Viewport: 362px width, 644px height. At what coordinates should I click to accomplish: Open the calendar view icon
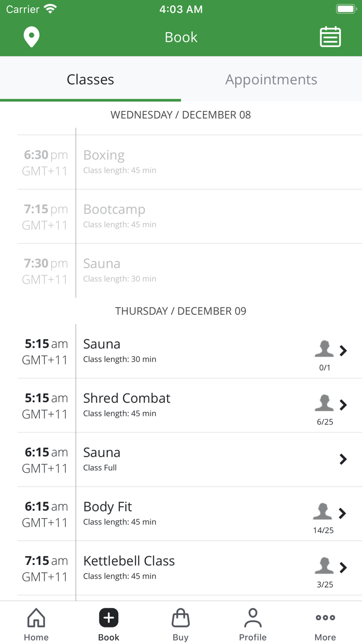(330, 37)
